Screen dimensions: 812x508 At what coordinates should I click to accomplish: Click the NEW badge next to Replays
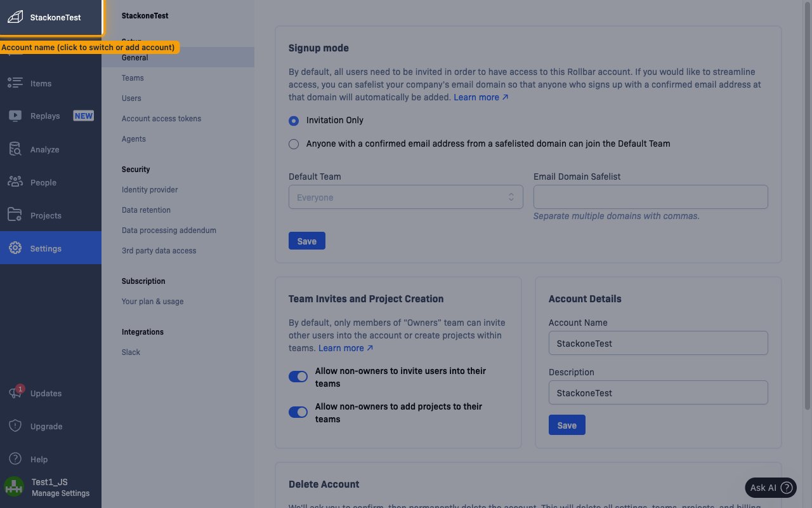[x=84, y=116]
